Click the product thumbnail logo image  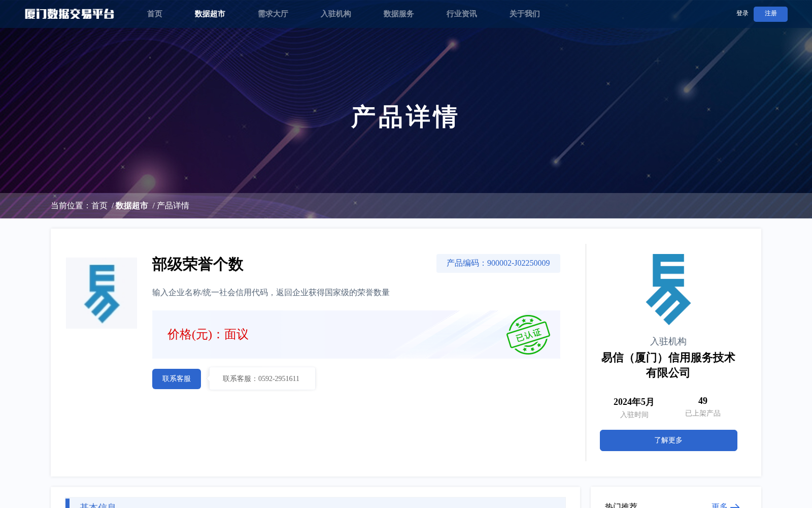click(x=101, y=293)
